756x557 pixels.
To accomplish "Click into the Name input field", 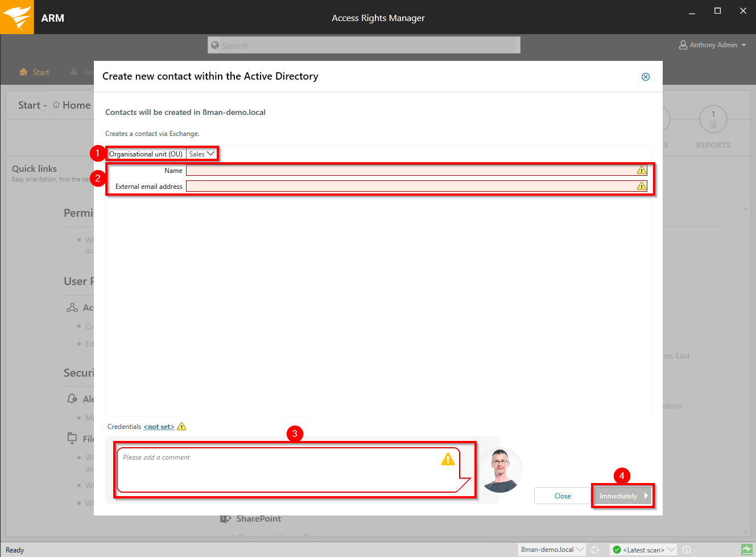I will [x=410, y=170].
